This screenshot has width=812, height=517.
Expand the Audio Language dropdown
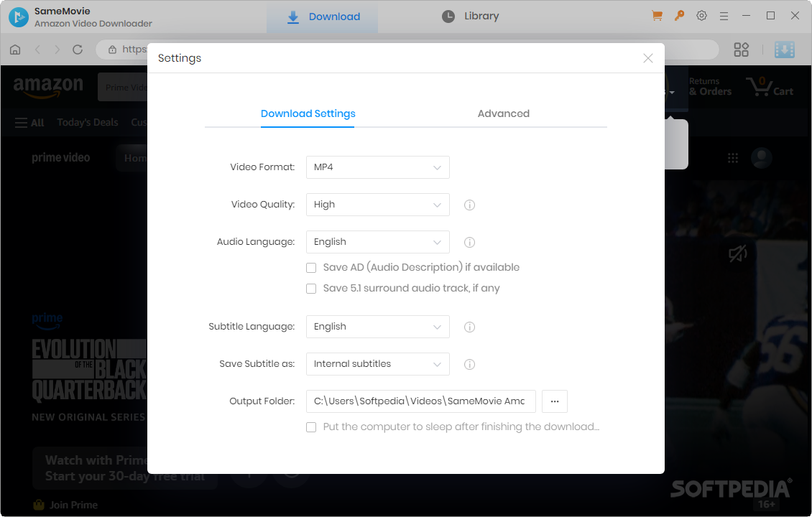click(x=377, y=242)
